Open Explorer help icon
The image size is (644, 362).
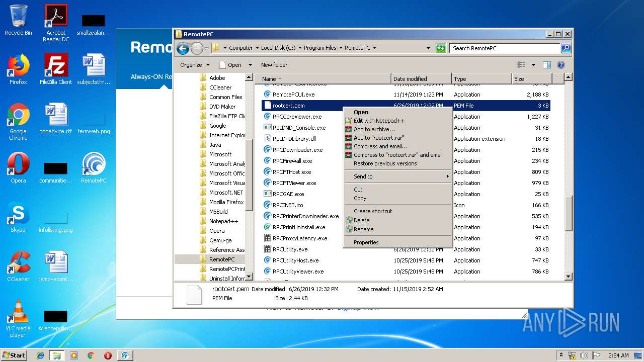coord(561,65)
